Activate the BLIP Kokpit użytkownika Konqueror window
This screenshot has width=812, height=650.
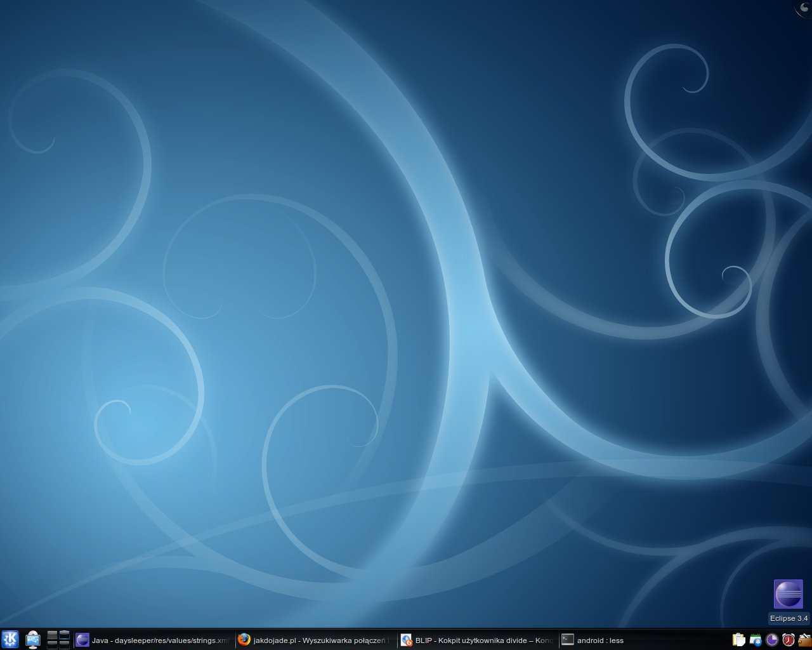tap(477, 640)
